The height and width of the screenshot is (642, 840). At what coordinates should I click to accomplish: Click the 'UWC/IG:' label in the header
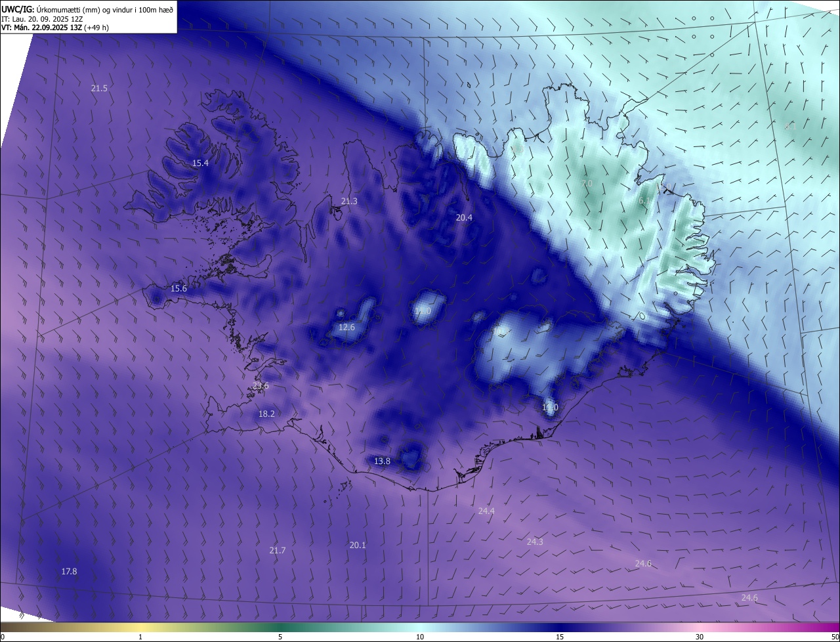(18, 9)
